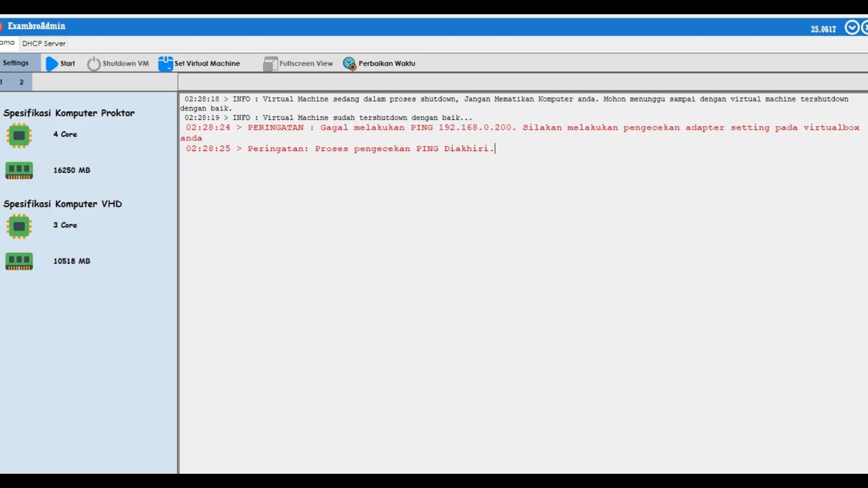Screen dimensions: 868x488
Task: Click the Proktor CPU core icon
Action: [19, 136]
